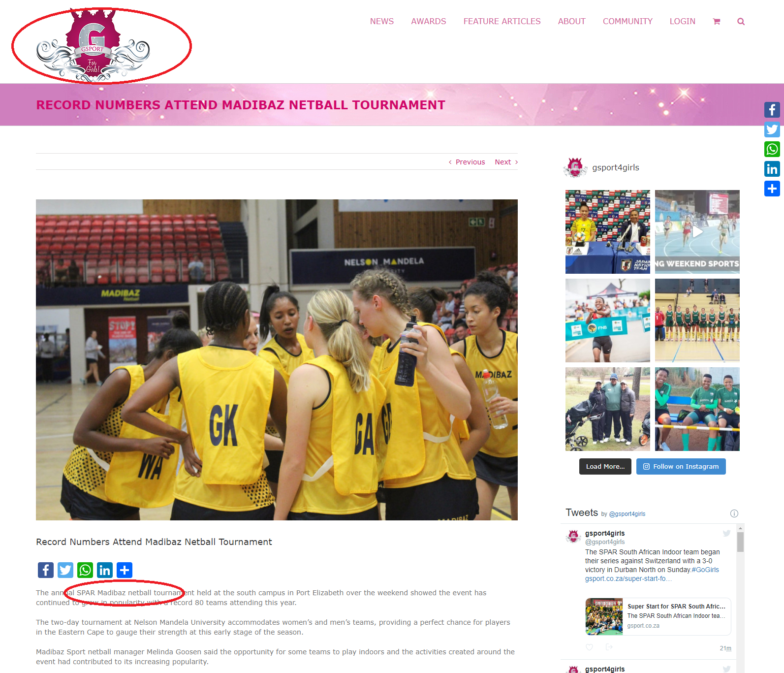Open the COMMUNITY menu
Viewport: 784px width, 673px height.
627,22
